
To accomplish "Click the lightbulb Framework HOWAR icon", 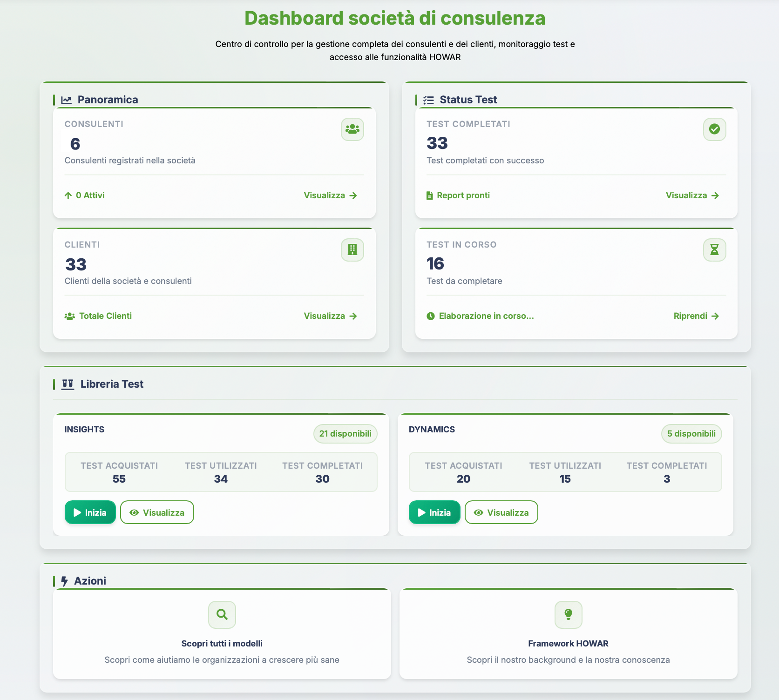I will (x=568, y=614).
